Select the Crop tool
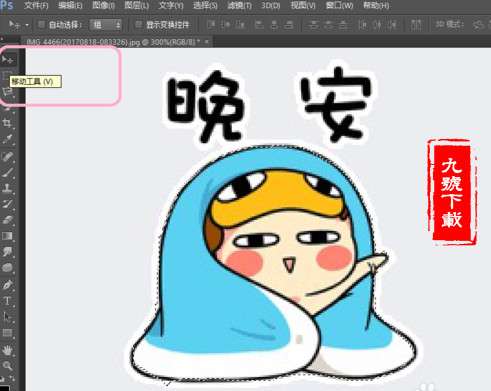The height and width of the screenshot is (391, 491). coord(7,123)
